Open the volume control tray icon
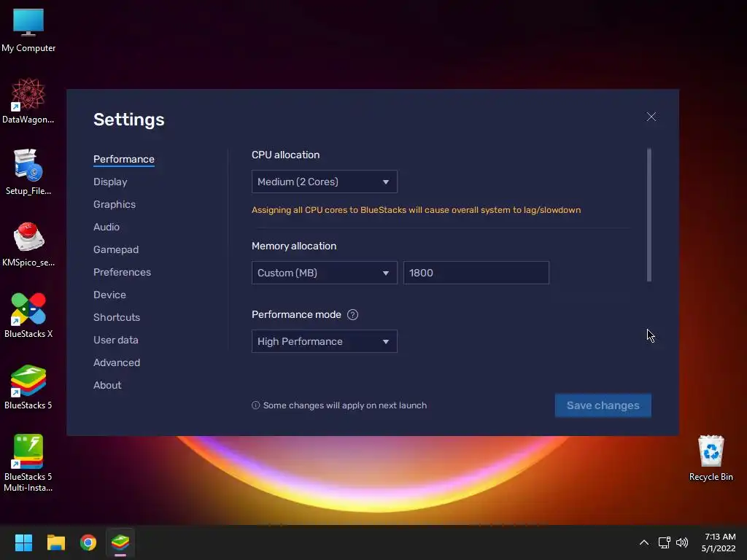Image resolution: width=747 pixels, height=560 pixels. tap(682, 542)
